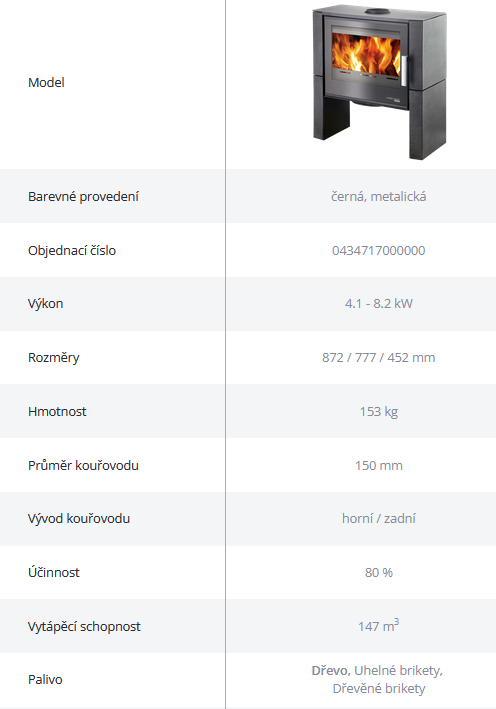Select the černá, metalická color value
The width and height of the screenshot is (496, 709).
coord(378,196)
